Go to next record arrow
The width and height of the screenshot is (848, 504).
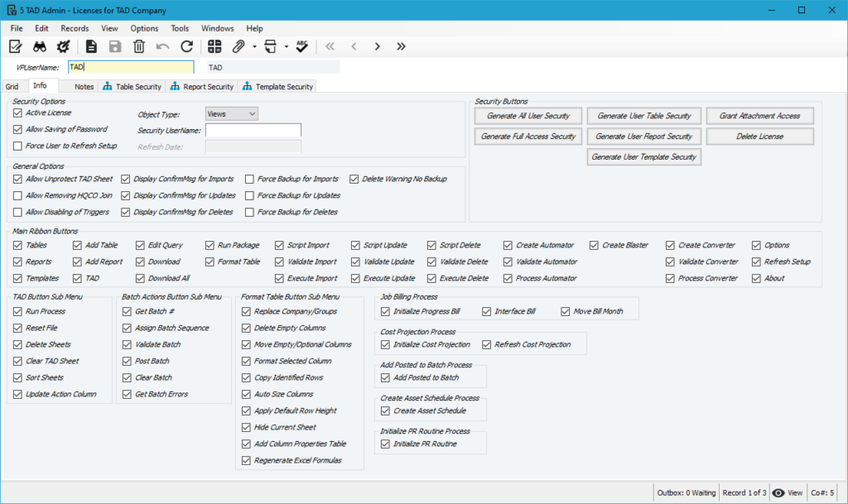click(x=378, y=46)
